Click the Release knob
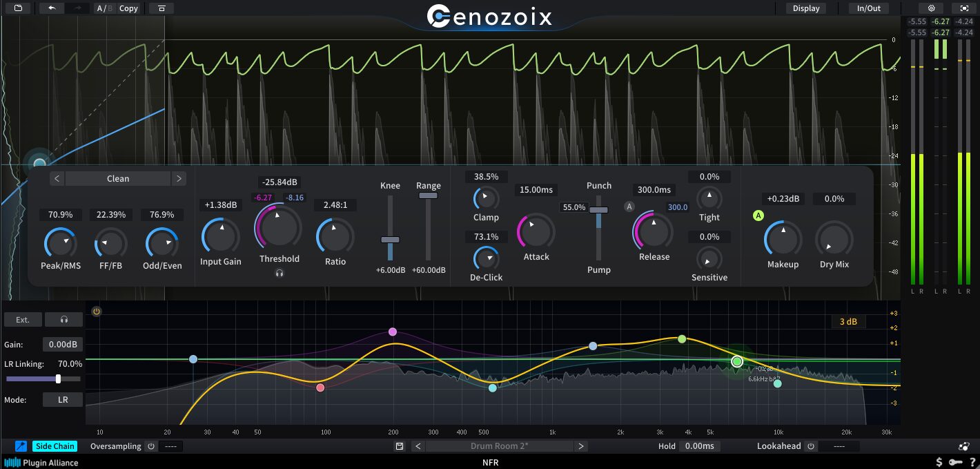 (653, 231)
